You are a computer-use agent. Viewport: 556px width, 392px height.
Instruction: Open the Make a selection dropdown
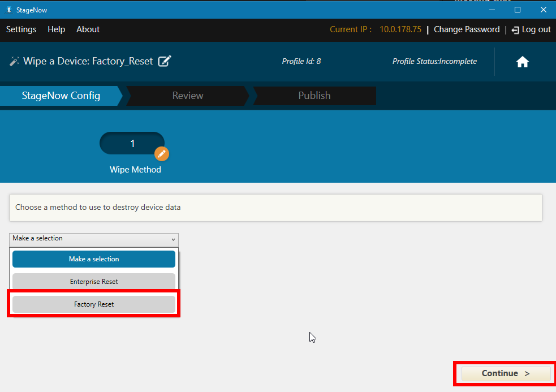coord(93,239)
